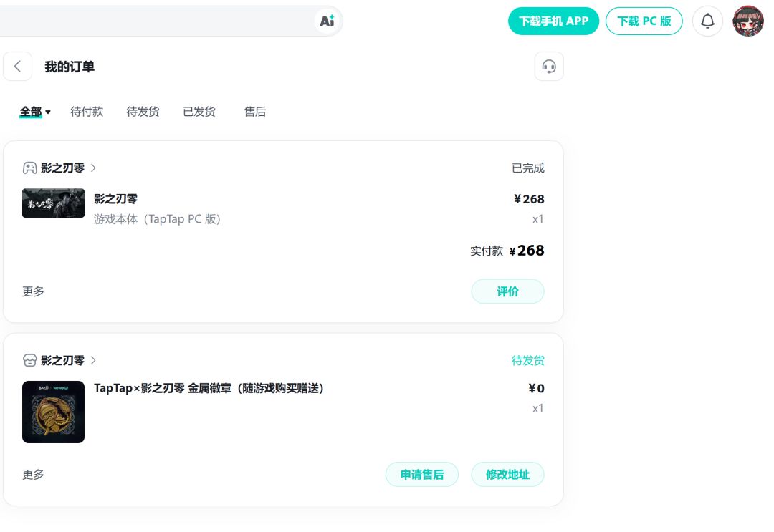Switch to the 待发货 tab
The width and height of the screenshot is (774, 532).
coord(143,112)
